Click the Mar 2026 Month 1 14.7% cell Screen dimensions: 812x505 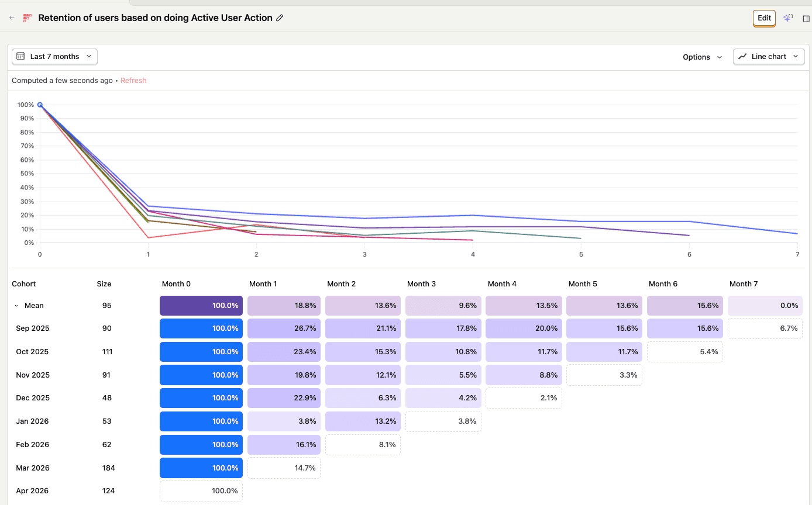[x=284, y=468]
